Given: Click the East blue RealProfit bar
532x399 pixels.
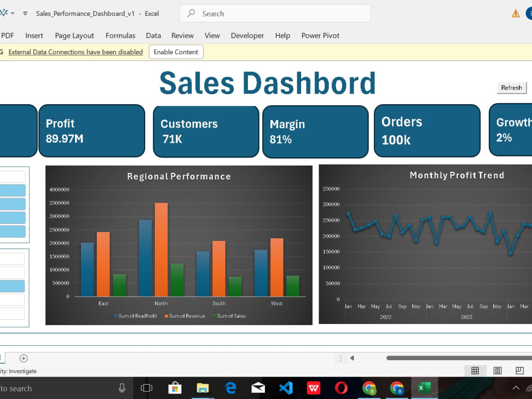Looking at the screenshot, I should [x=87, y=270].
